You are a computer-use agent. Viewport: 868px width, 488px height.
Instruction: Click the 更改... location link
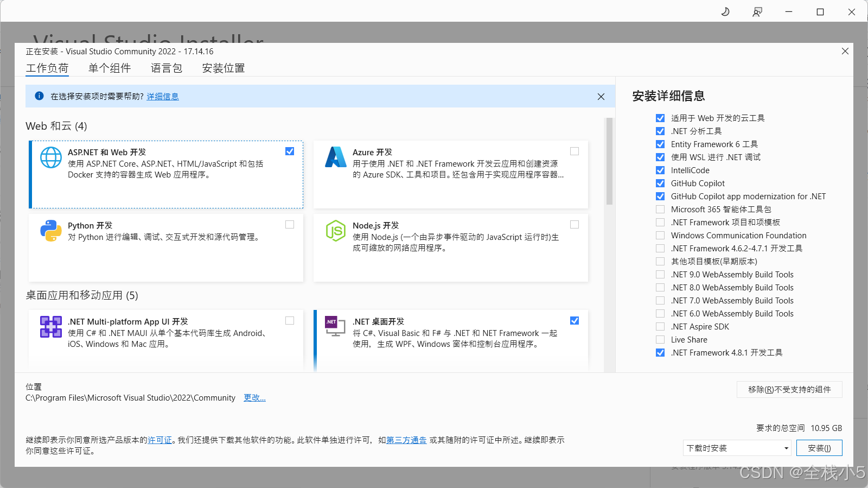[254, 398]
